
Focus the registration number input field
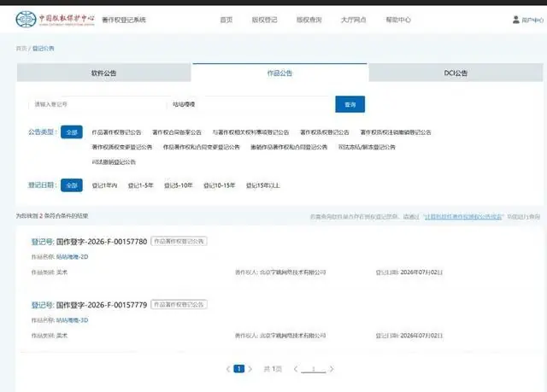click(x=97, y=104)
